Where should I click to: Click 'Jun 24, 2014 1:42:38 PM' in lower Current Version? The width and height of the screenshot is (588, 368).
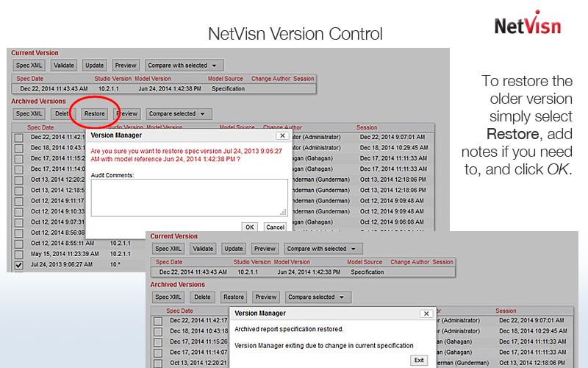click(309, 272)
